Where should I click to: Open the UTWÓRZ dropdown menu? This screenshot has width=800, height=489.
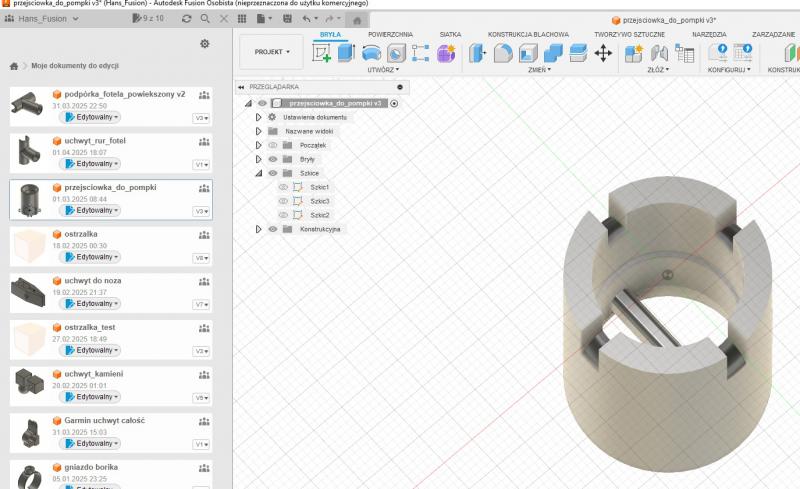point(382,70)
